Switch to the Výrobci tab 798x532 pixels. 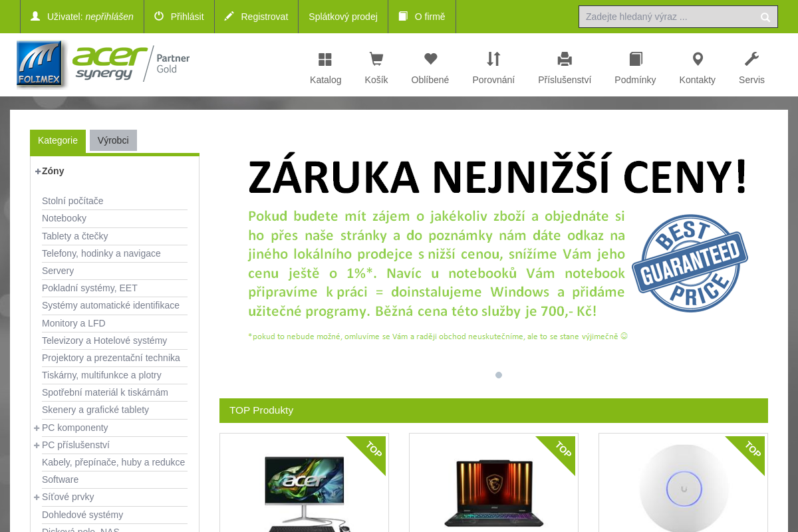(113, 140)
